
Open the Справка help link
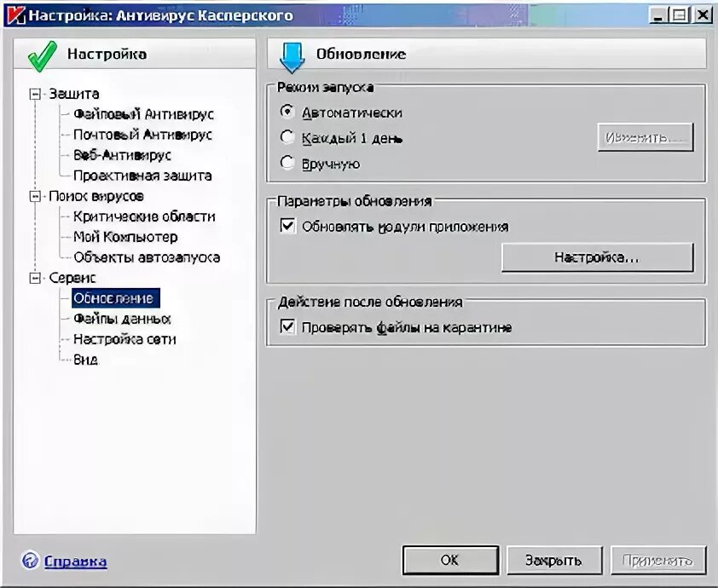tap(76, 561)
